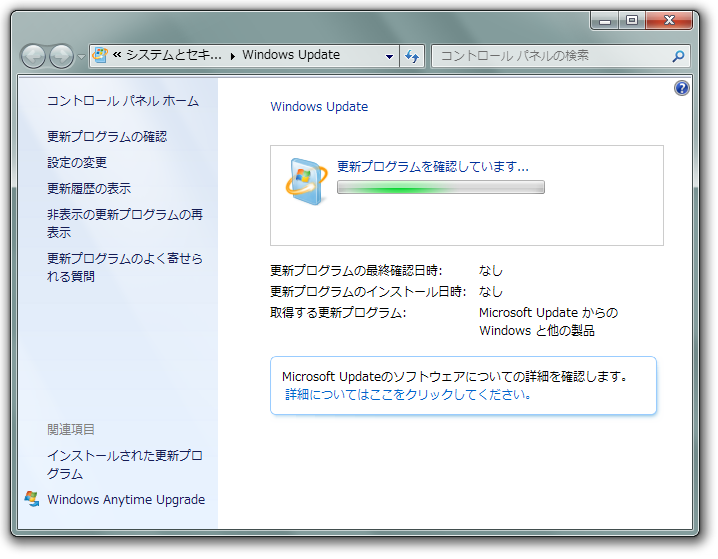Click 詳細についてはここをクリックしてください link
The image size is (718, 559).
[408, 394]
